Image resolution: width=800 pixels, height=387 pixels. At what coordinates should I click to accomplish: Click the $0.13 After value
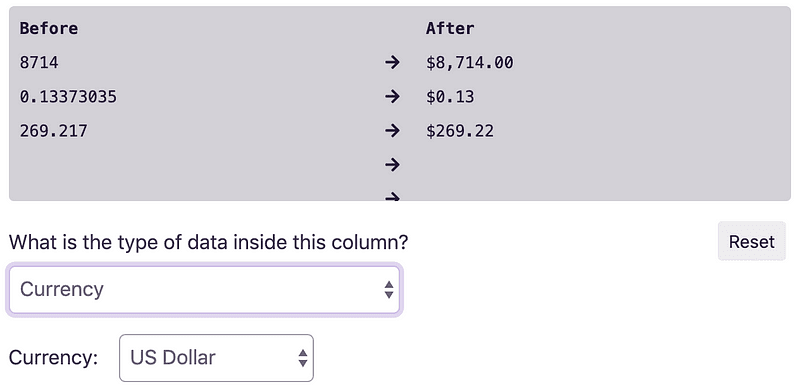coord(450,96)
